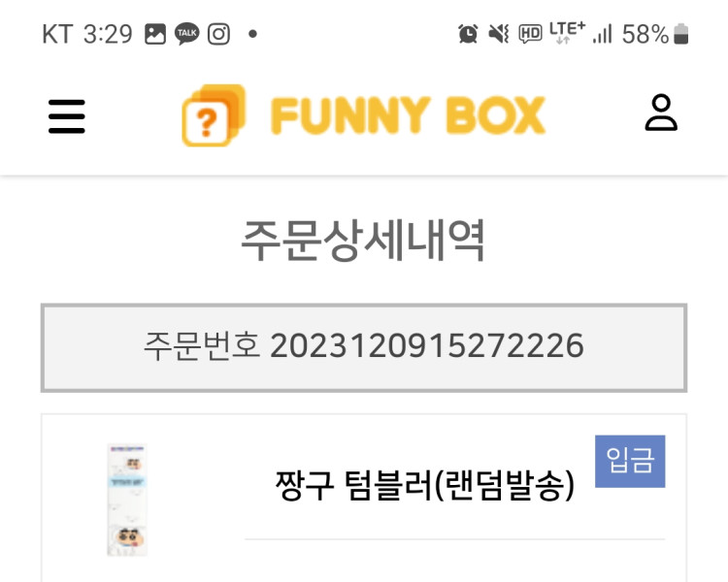
Task: Tap the gallery image notification icon
Action: (155, 34)
